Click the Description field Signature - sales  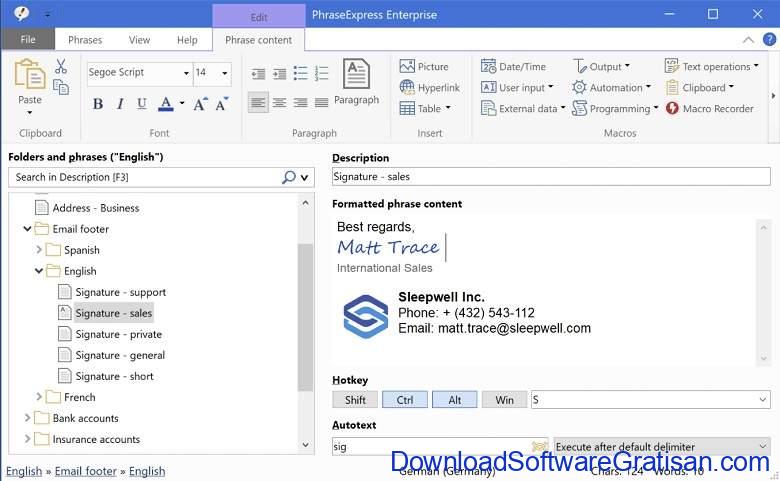[551, 177]
